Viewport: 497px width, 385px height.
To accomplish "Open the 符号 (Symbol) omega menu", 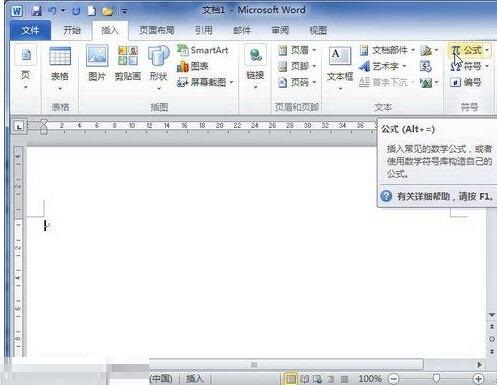I will point(469,66).
